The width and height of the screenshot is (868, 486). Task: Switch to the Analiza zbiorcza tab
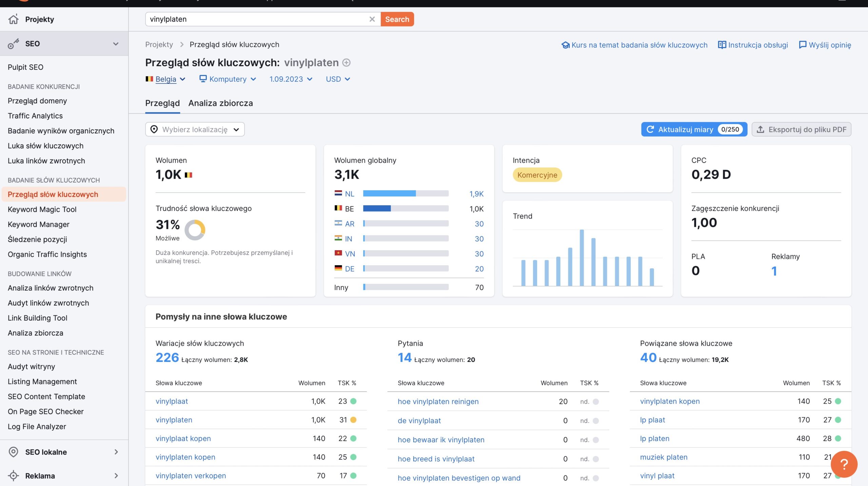[221, 103]
